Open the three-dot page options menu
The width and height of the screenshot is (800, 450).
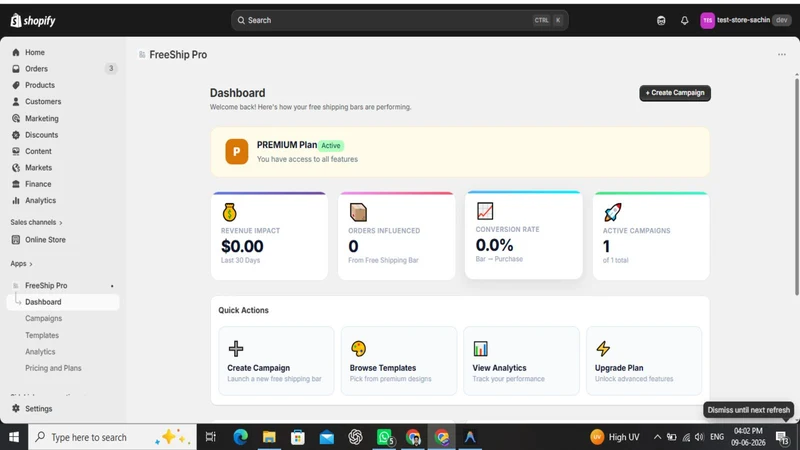click(781, 55)
